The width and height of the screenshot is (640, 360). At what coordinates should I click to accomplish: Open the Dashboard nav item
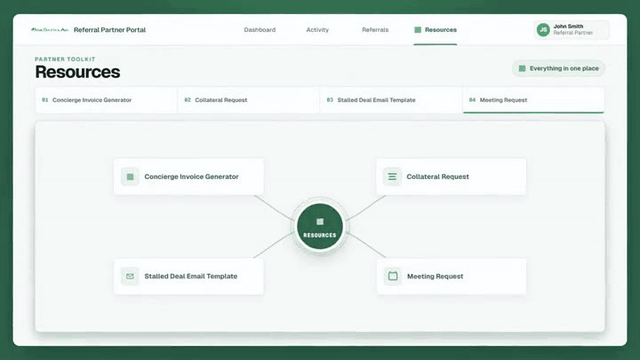pyautogui.click(x=260, y=30)
